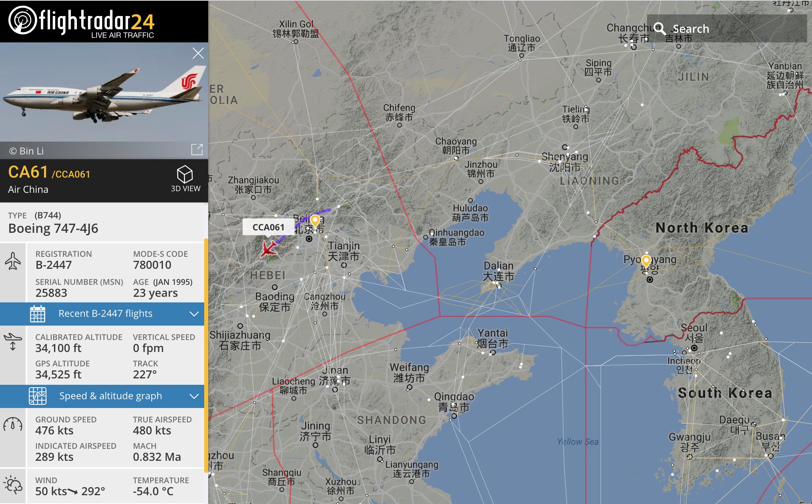
Task: Click the CCA061 callsign label on map
Action: 268,227
